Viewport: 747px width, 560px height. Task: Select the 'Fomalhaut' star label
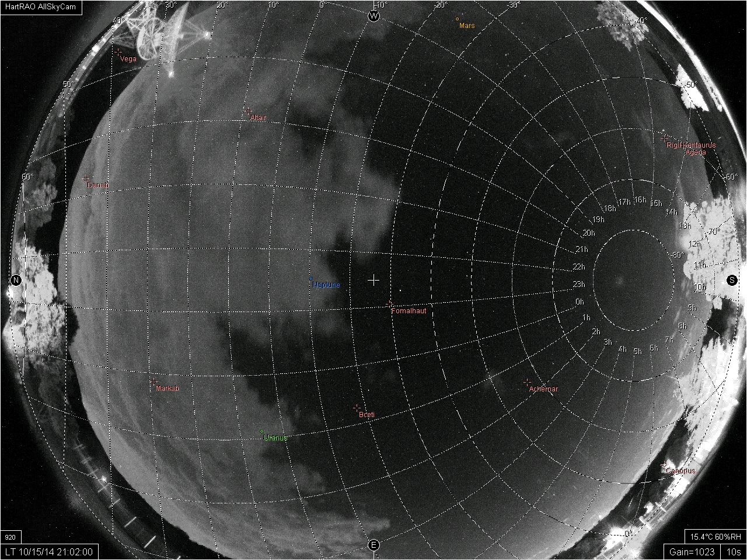tap(409, 311)
